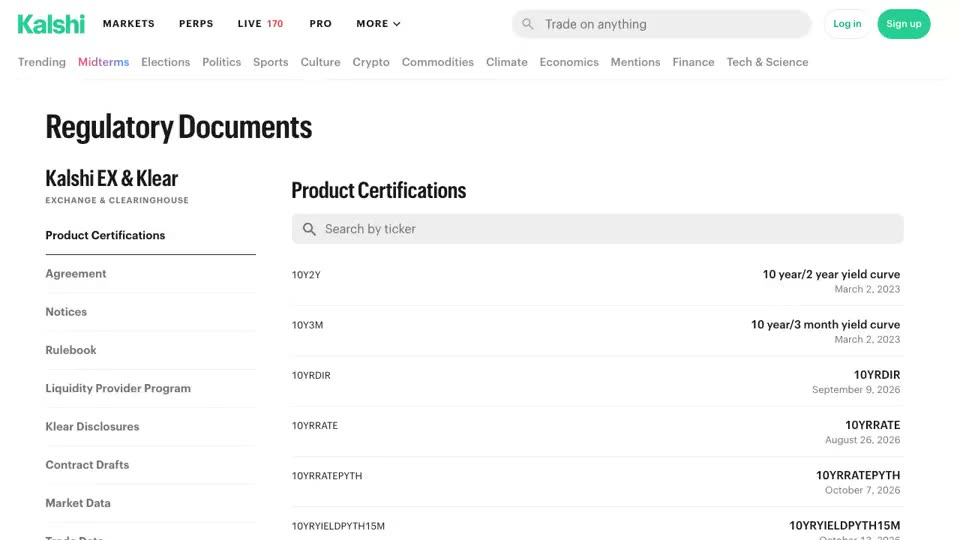Open the MARKETS menu item

[x=129, y=24]
